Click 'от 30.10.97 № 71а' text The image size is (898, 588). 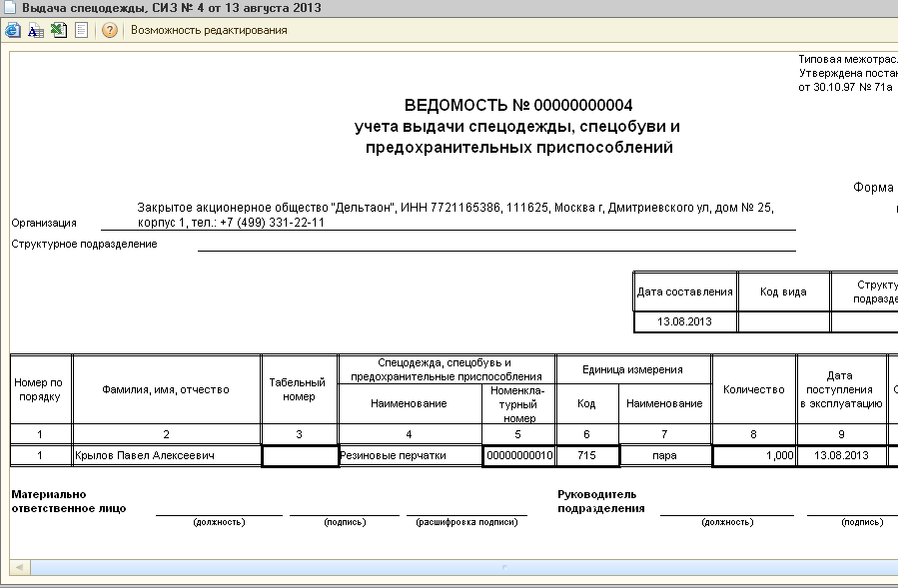pyautogui.click(x=845, y=87)
